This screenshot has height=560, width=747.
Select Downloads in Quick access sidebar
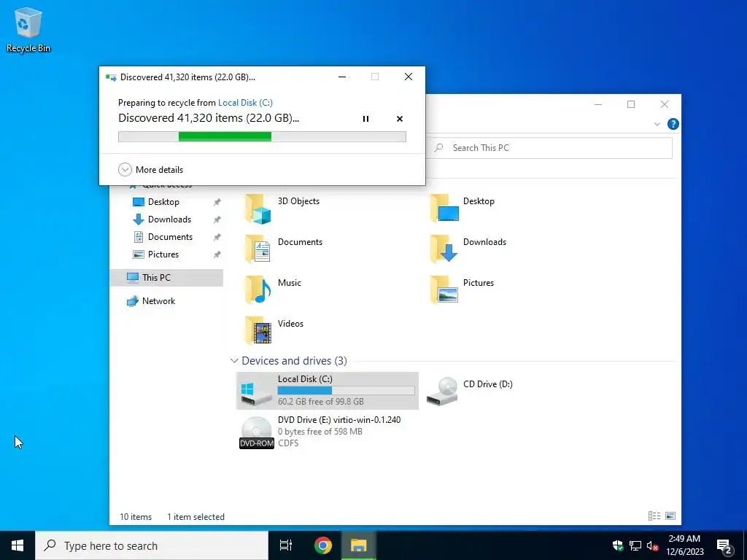169,219
